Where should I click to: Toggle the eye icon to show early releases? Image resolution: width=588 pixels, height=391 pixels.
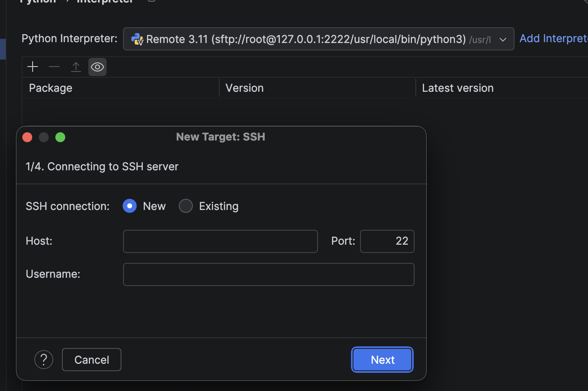tap(97, 67)
